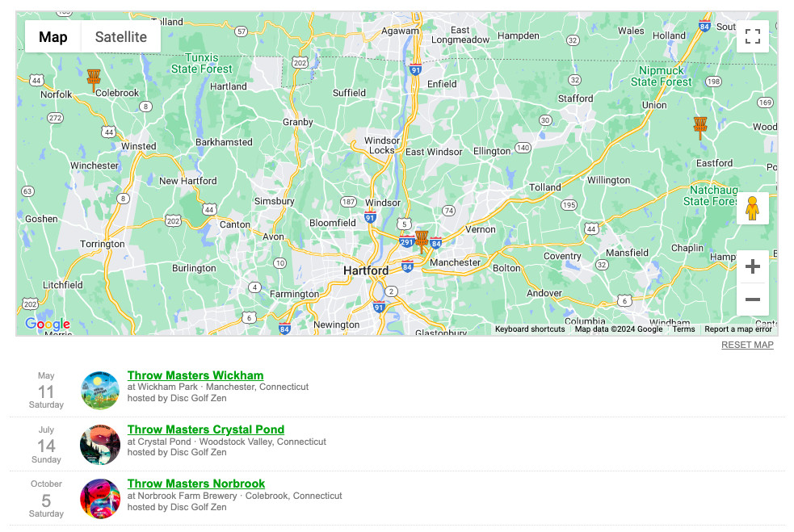Click the Hartford city label on map

click(x=366, y=270)
